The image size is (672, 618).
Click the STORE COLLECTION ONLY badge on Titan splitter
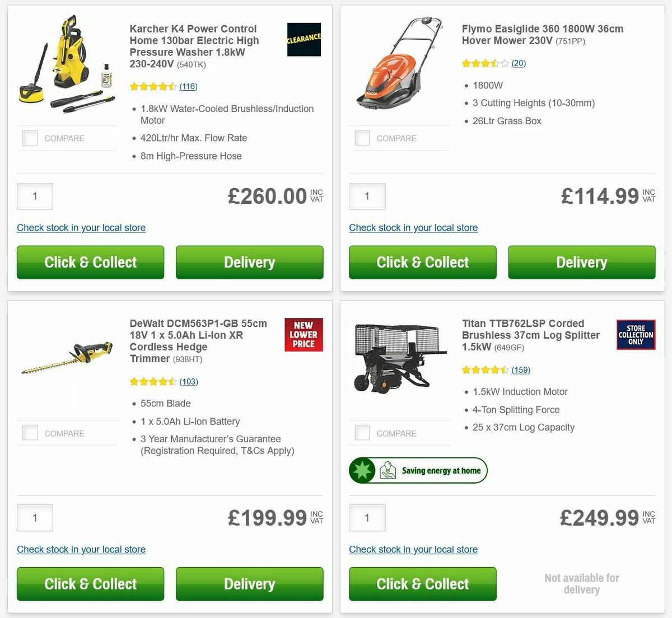coord(636,334)
